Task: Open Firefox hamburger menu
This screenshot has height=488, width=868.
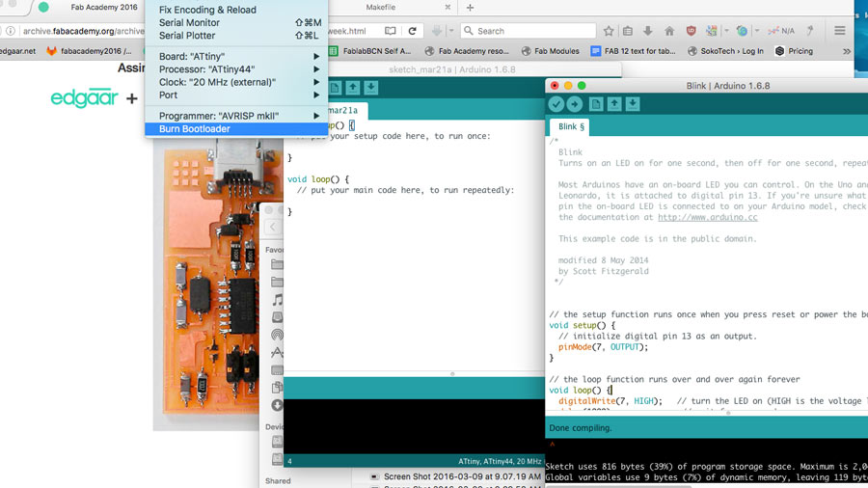Action: pos(840,31)
